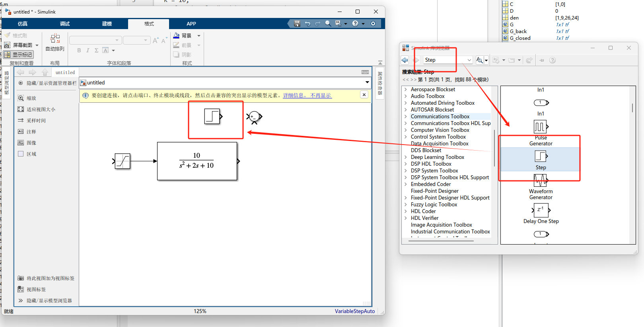Click the Annotation (注释) icon in palette
644x327 pixels.
pyautogui.click(x=21, y=131)
